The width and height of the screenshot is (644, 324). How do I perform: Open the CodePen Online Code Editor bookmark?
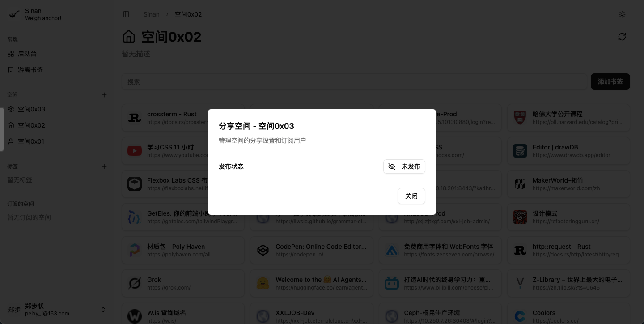click(312, 250)
